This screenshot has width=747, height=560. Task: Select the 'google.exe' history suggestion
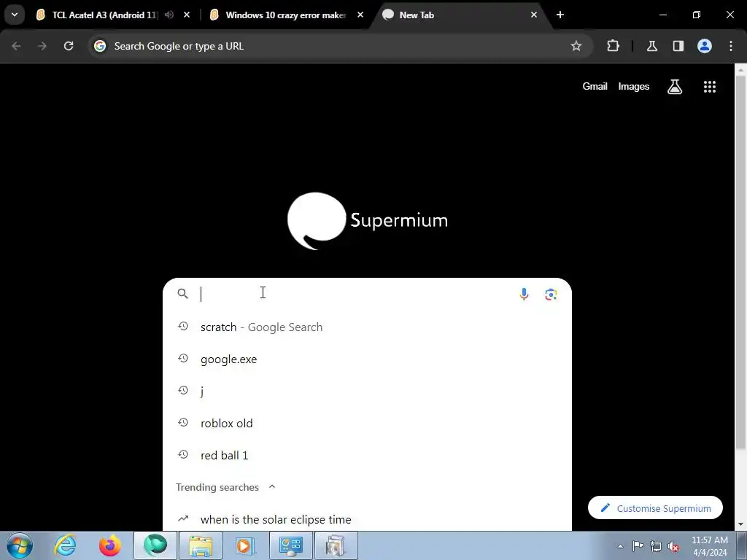point(367,359)
